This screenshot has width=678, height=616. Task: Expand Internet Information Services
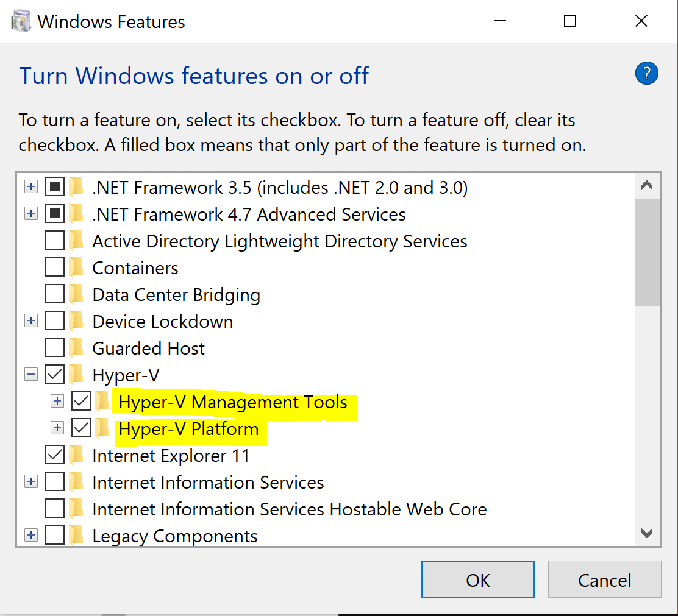point(31,481)
